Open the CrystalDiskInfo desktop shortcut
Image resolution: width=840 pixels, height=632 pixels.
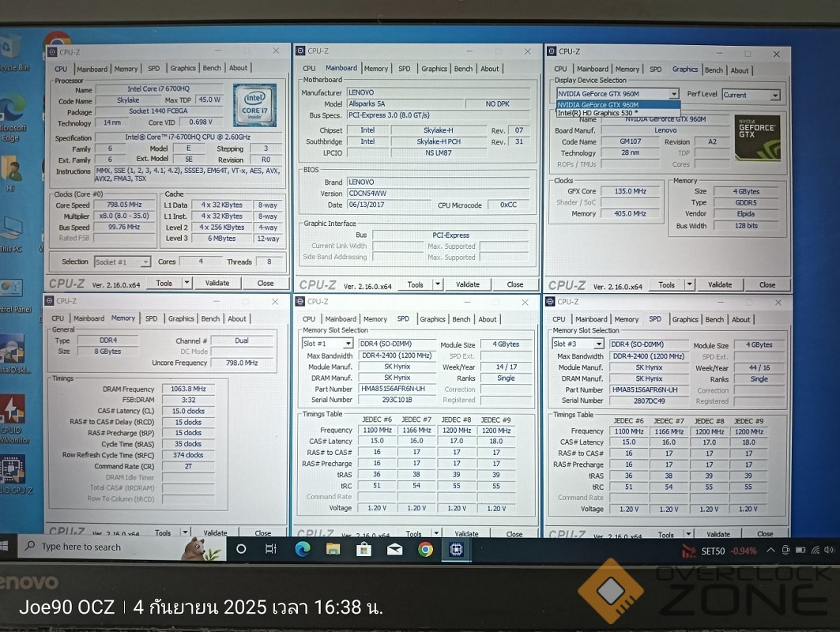(x=14, y=353)
